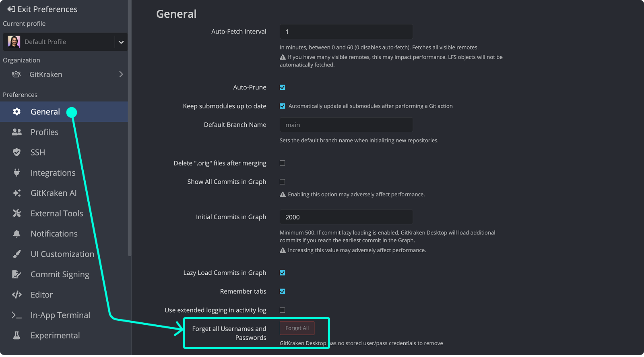Click the Default Branch Name input field
The width and height of the screenshot is (644, 357).
346,125
